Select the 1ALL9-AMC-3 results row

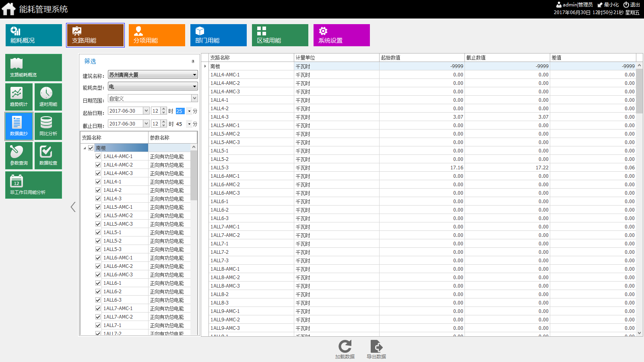(422, 328)
